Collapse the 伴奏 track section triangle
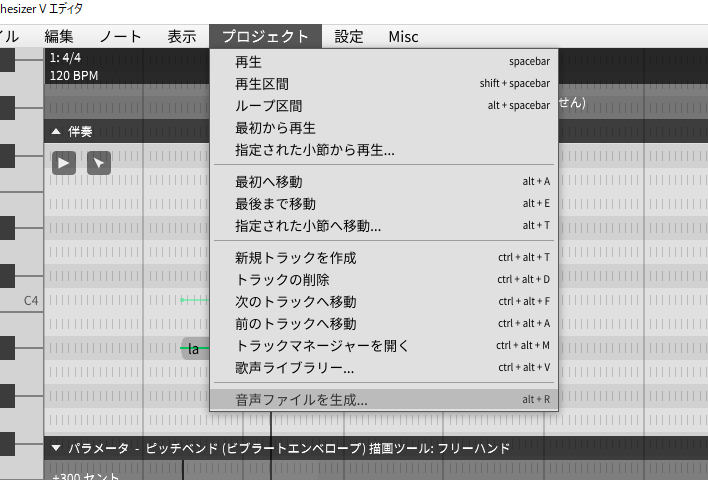This screenshot has height=480, width=708. click(x=56, y=131)
